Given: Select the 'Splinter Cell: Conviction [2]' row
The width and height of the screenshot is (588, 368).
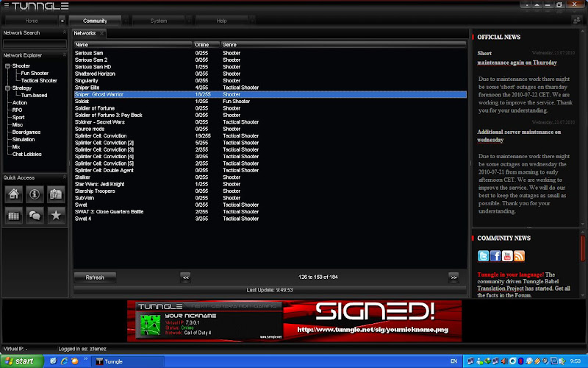Looking at the screenshot, I should point(270,143).
